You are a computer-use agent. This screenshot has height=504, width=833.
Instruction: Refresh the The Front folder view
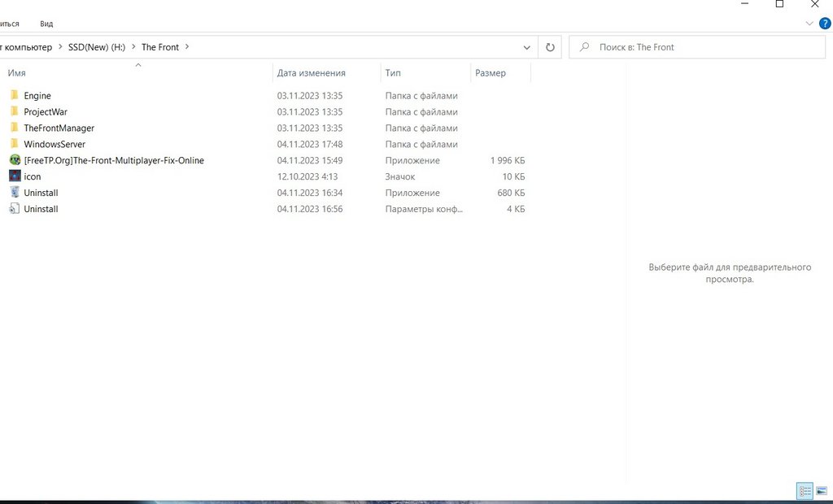(x=550, y=47)
